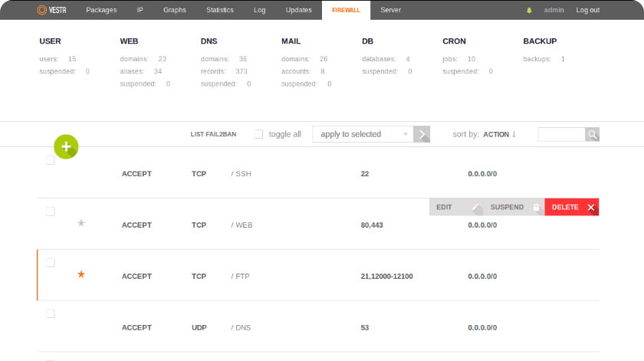Select the FIREWALL tab
This screenshot has width=644, height=361.
click(x=346, y=10)
